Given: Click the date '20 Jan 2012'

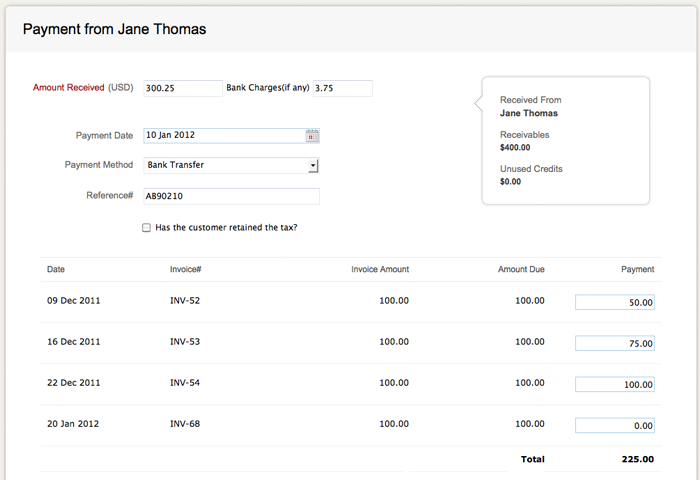Looking at the screenshot, I should coord(73,424).
